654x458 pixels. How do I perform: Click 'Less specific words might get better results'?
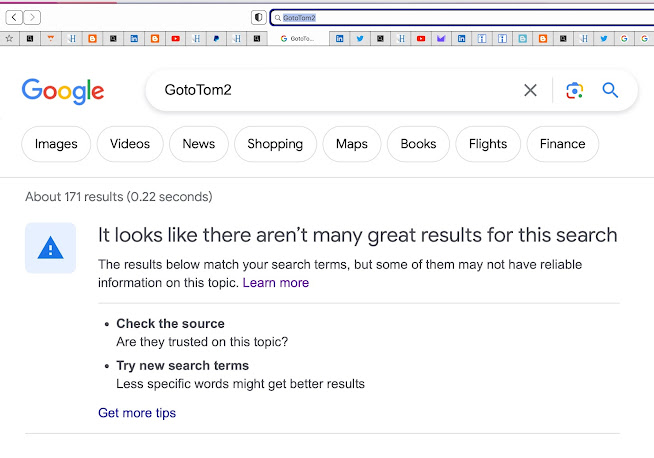[x=240, y=384]
